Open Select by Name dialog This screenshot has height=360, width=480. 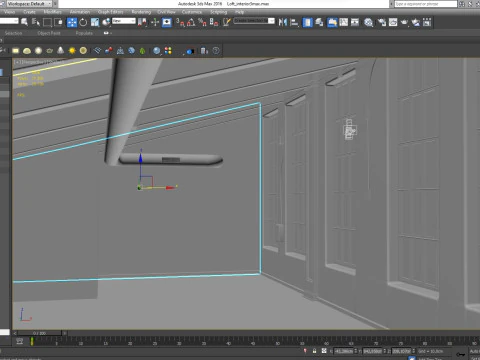pos(36,22)
